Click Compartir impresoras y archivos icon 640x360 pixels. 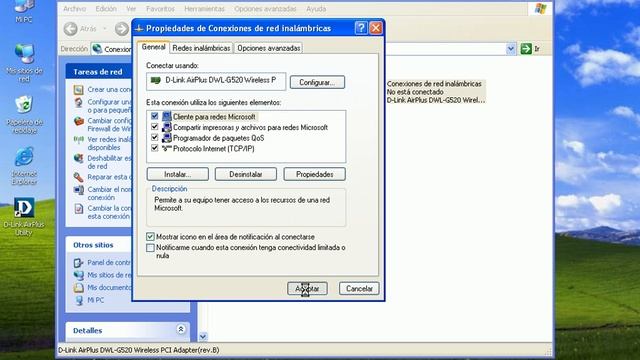[x=167, y=127]
